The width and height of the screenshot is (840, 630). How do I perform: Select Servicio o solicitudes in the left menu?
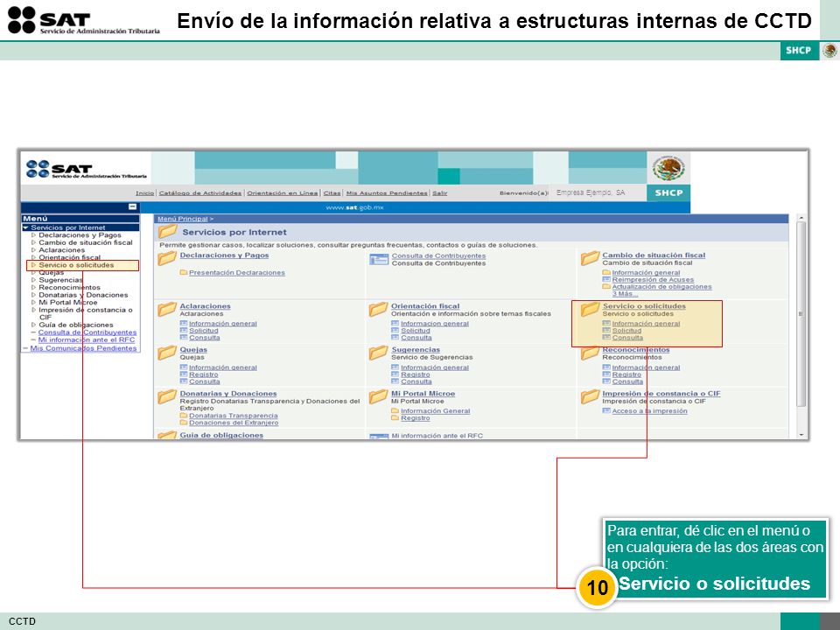point(76,265)
